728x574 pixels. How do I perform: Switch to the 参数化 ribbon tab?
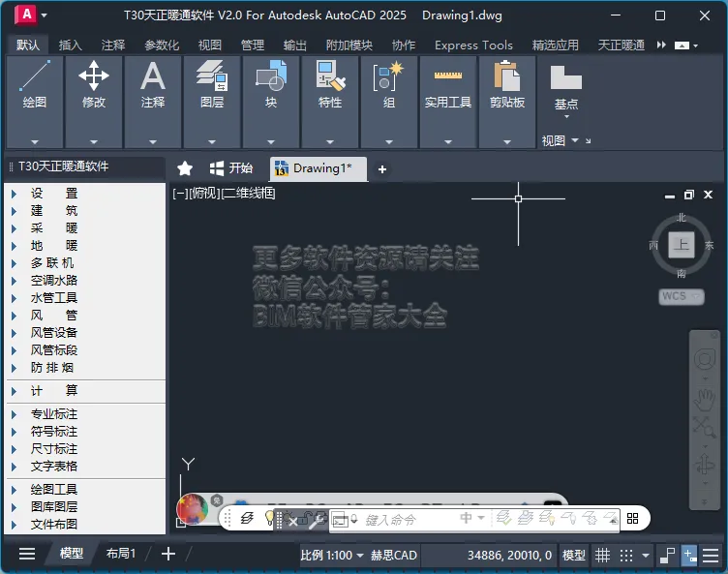tap(162, 45)
